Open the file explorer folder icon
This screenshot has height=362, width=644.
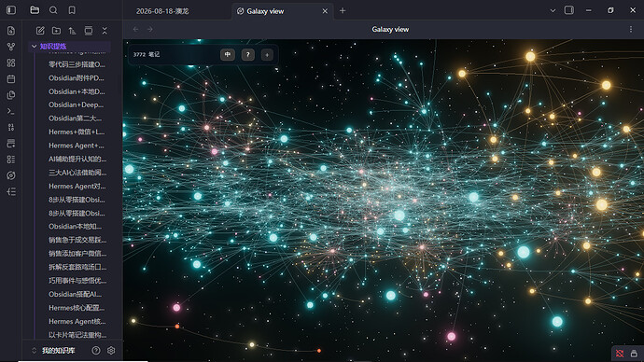click(35, 10)
